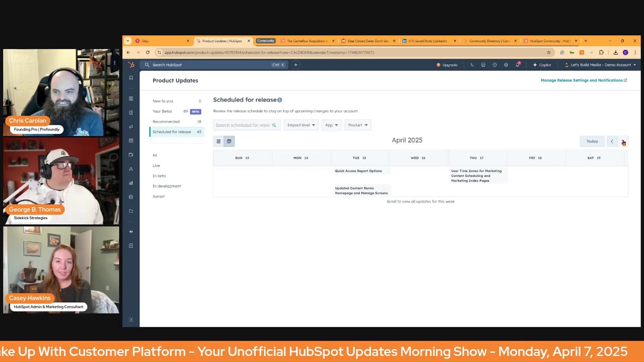Open a new browser tab
This screenshot has width=644, height=362.
click(586, 41)
